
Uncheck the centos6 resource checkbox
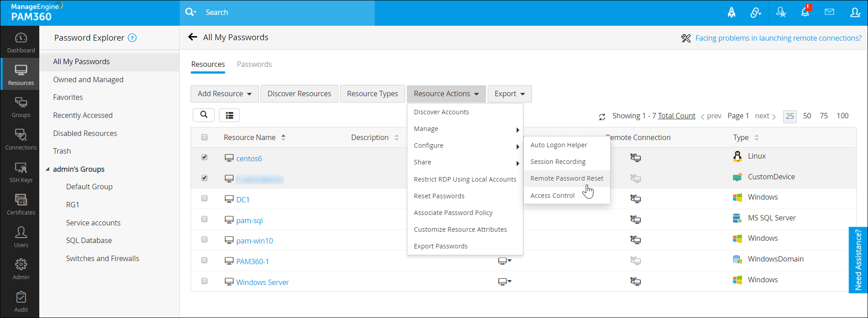click(205, 157)
